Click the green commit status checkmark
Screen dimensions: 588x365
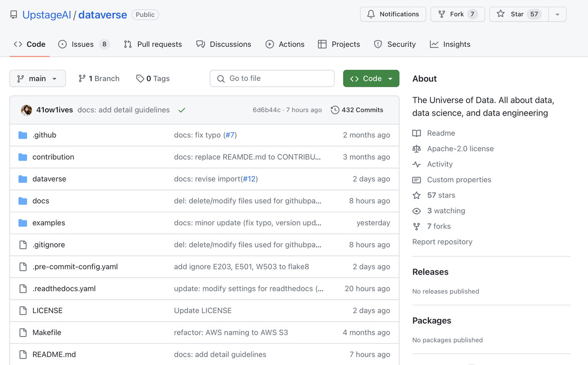182,110
